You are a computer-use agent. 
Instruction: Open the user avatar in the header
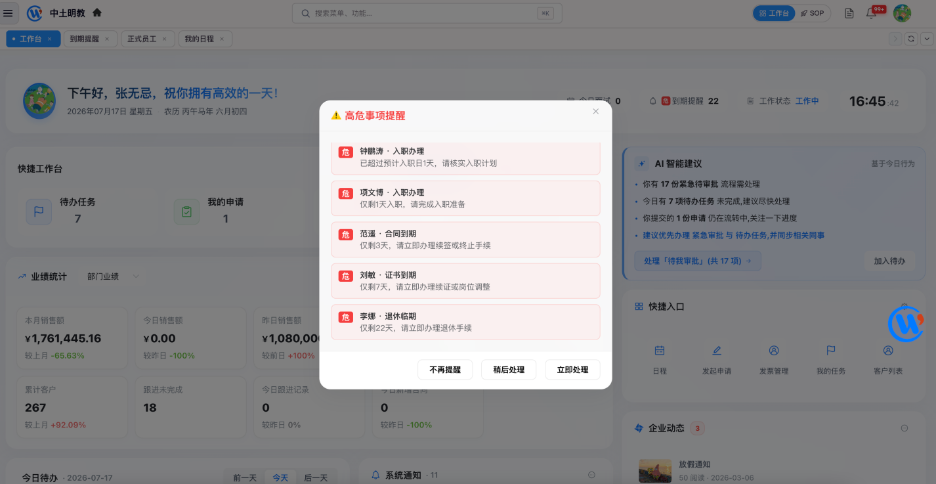(x=902, y=13)
